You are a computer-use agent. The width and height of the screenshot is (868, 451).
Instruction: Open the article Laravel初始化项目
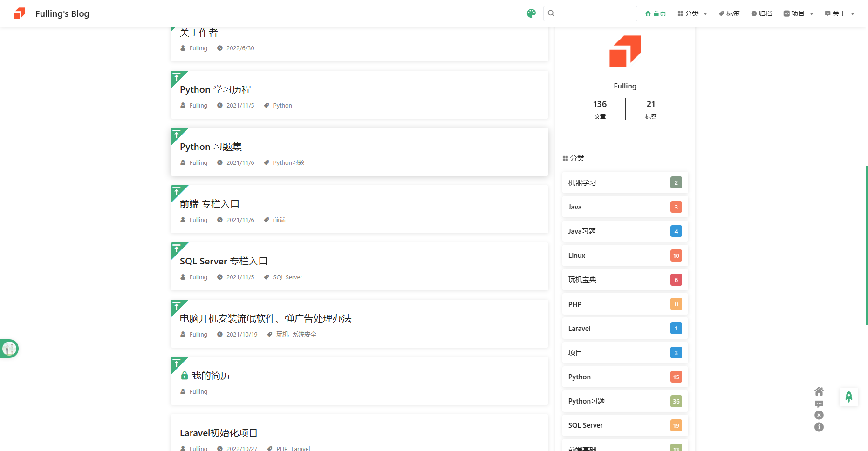coord(219,433)
